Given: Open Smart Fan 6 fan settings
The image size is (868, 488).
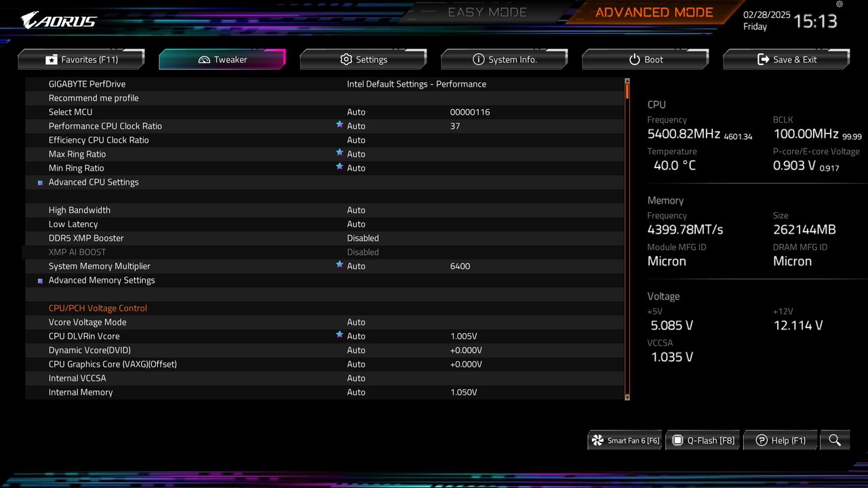Looking at the screenshot, I should tap(625, 441).
